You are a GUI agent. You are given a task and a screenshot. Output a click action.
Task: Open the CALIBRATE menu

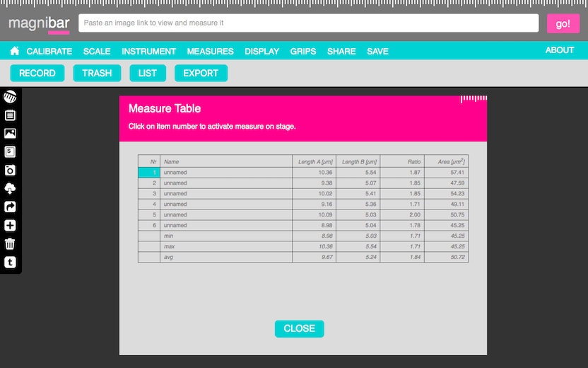49,51
